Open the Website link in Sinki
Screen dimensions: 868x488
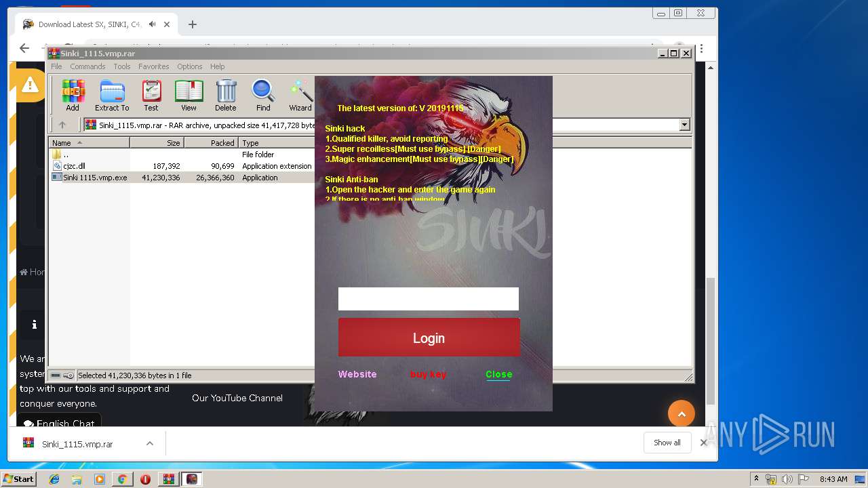(x=357, y=374)
